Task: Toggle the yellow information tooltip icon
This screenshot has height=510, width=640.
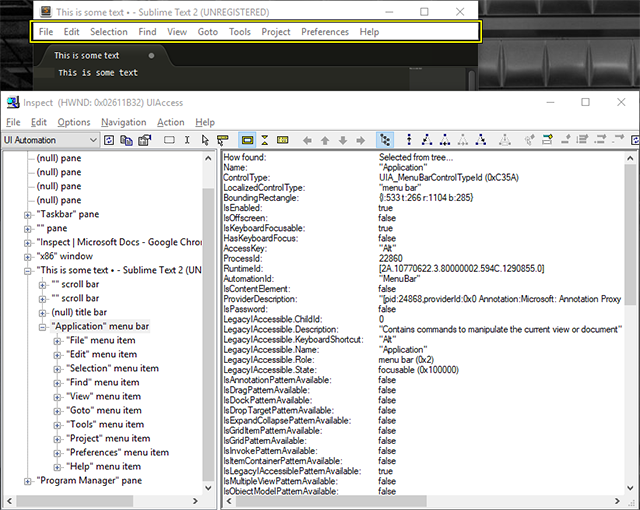Action: pos(282,140)
